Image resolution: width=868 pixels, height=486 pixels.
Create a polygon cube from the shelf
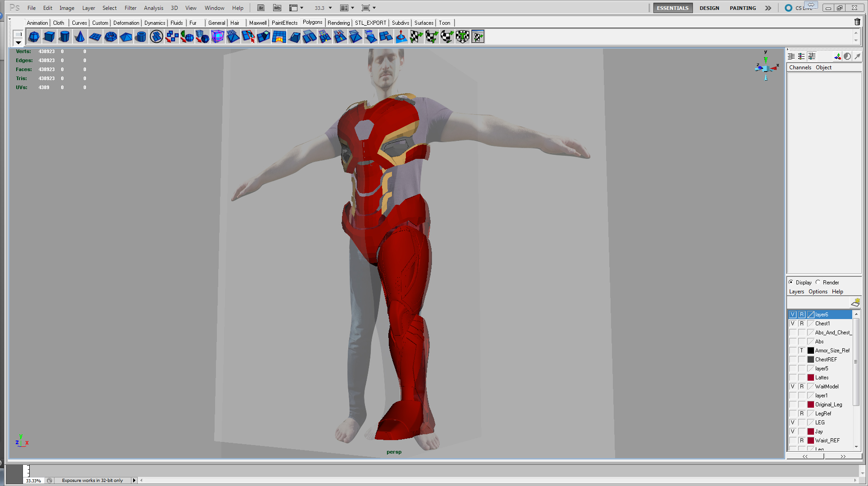pos(49,37)
